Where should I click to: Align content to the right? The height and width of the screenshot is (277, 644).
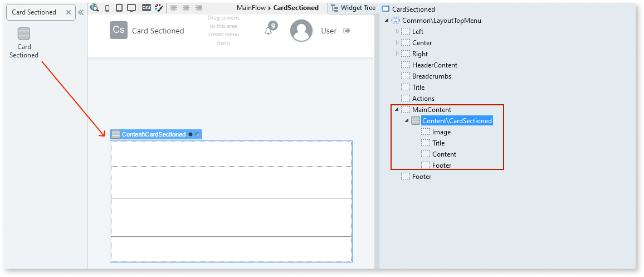point(198,8)
